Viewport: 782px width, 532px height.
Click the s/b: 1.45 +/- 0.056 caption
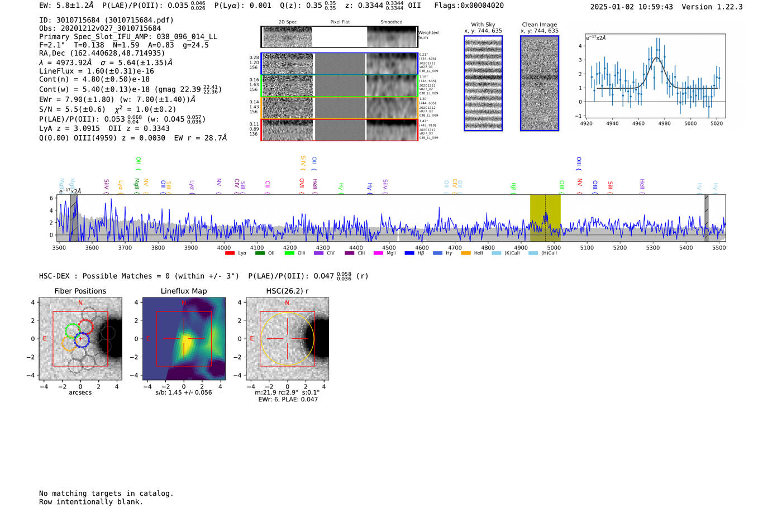click(x=184, y=392)
